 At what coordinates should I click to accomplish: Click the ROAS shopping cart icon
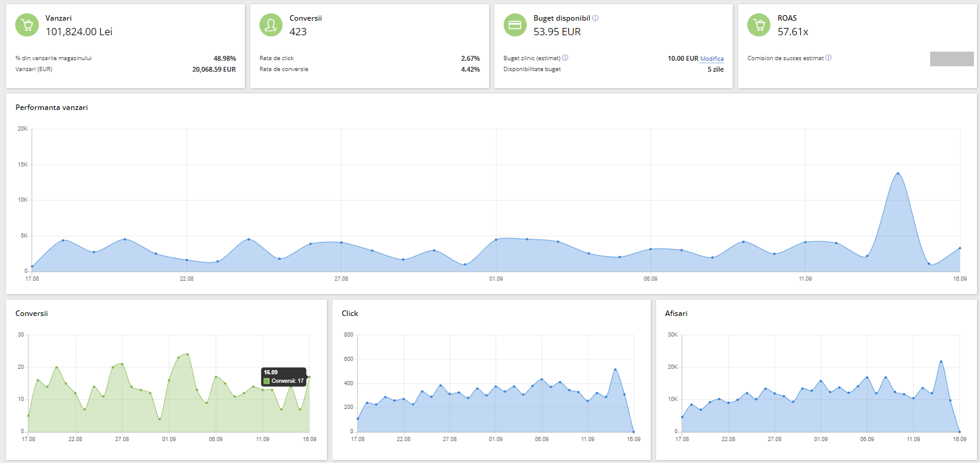[x=759, y=25]
